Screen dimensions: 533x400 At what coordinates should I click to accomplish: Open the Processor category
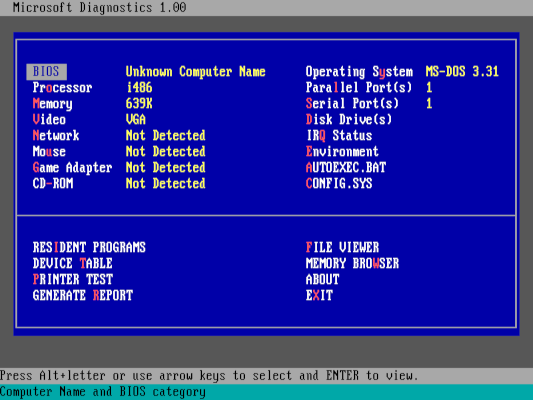[63, 88]
